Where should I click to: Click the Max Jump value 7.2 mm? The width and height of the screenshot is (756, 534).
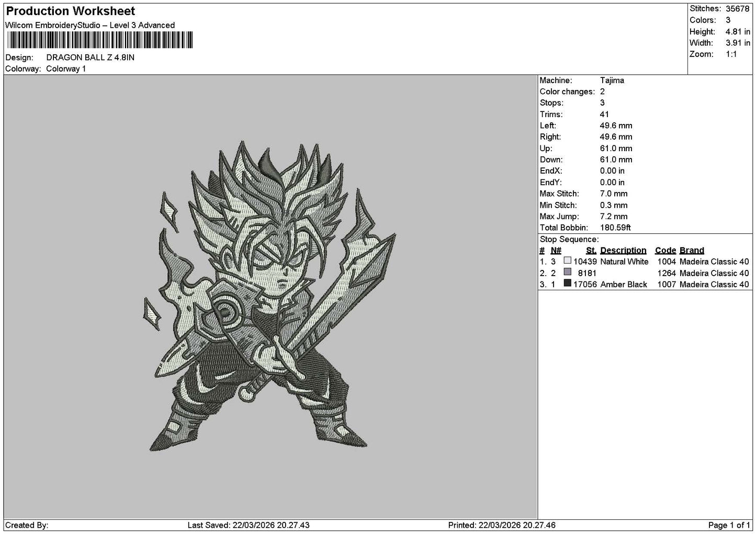[x=614, y=217]
